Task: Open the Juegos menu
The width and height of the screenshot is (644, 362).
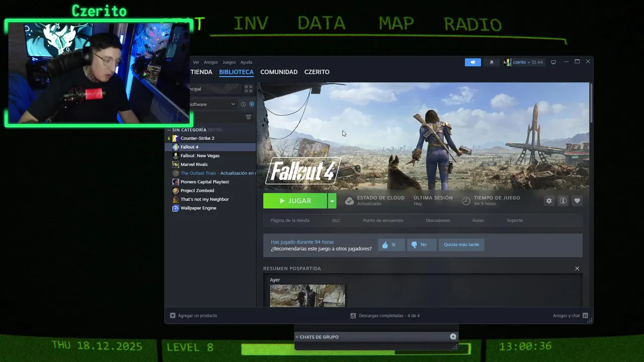Action: [x=229, y=62]
